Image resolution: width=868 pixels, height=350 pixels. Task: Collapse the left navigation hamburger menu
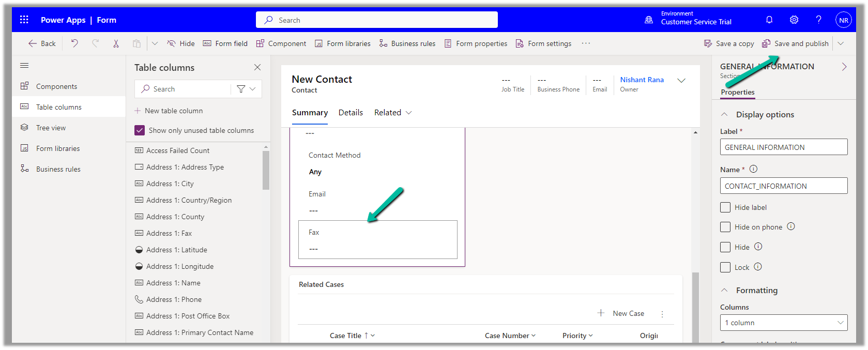tap(24, 66)
